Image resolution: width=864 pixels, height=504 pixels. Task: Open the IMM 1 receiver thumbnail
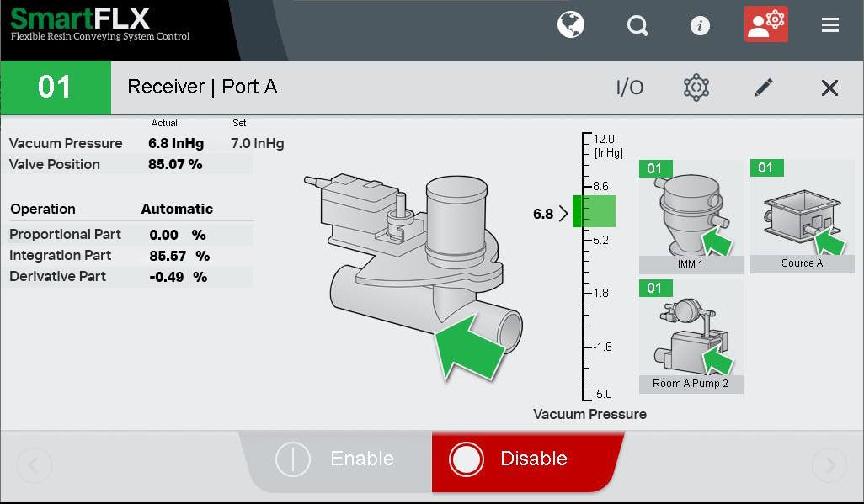pos(691,210)
